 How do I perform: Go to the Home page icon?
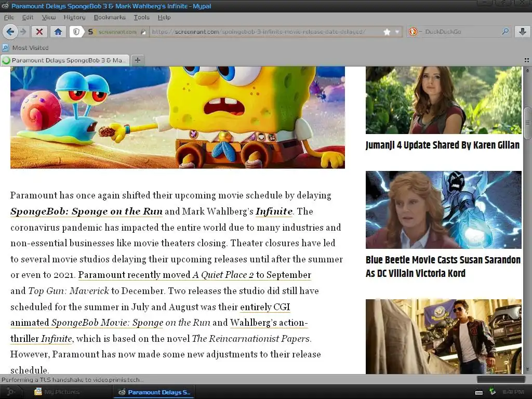(58, 32)
